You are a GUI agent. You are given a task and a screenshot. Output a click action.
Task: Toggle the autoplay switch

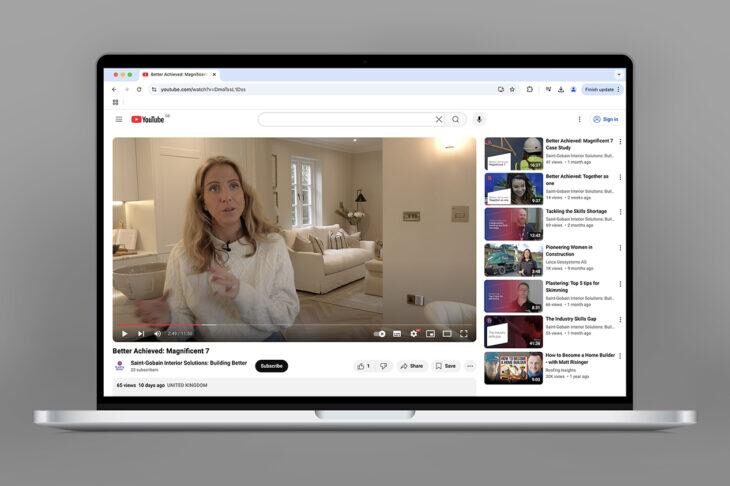coord(379,334)
